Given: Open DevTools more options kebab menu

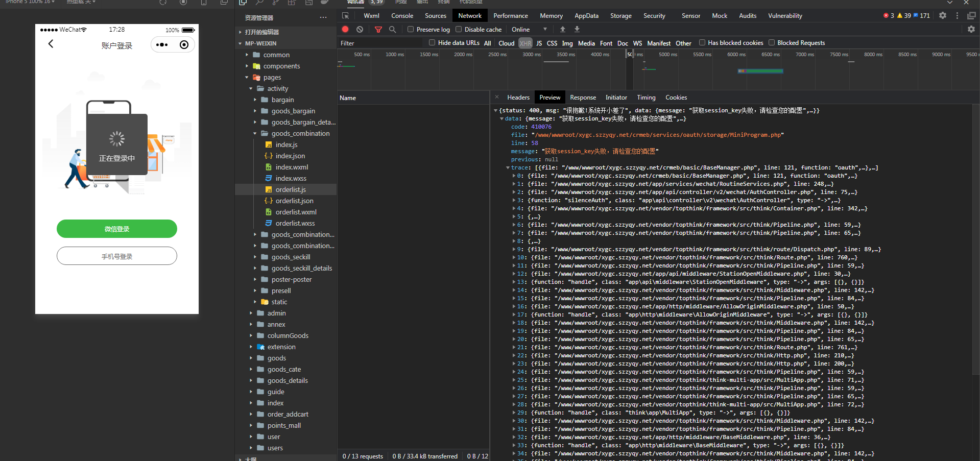Looking at the screenshot, I should [958, 16].
